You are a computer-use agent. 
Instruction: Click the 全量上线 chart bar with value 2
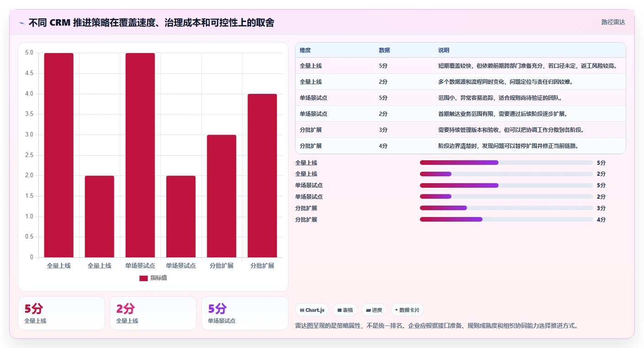[100, 217]
